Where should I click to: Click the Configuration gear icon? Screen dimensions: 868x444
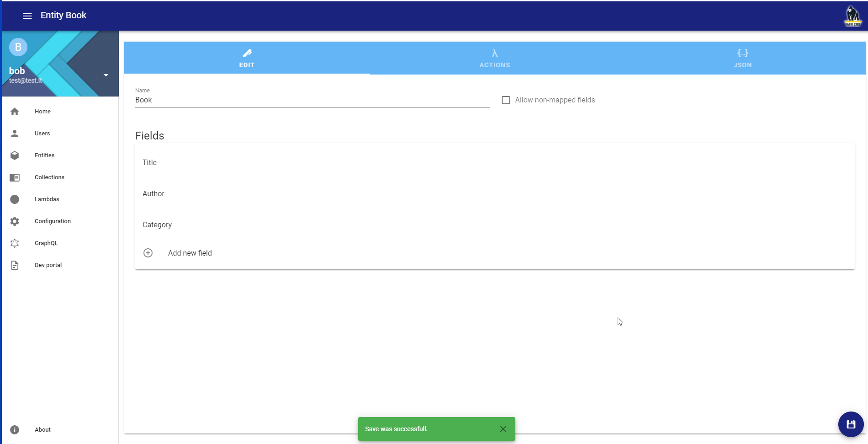point(15,221)
